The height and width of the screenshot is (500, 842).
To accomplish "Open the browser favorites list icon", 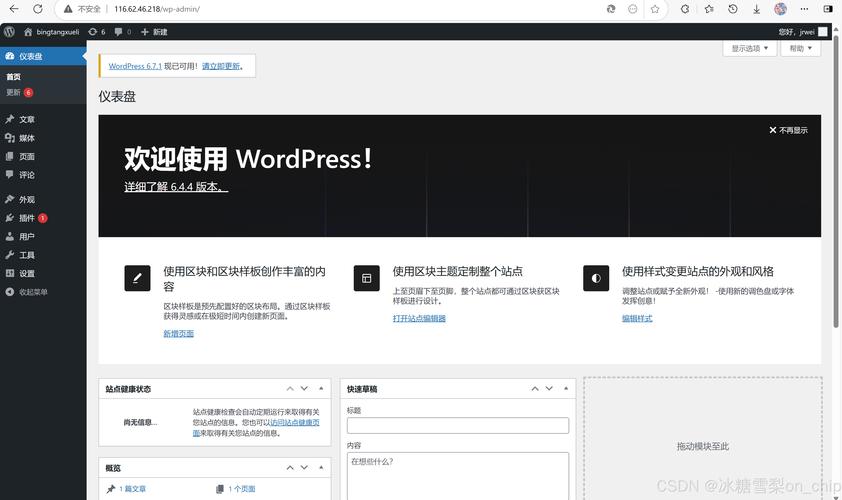I will click(709, 9).
